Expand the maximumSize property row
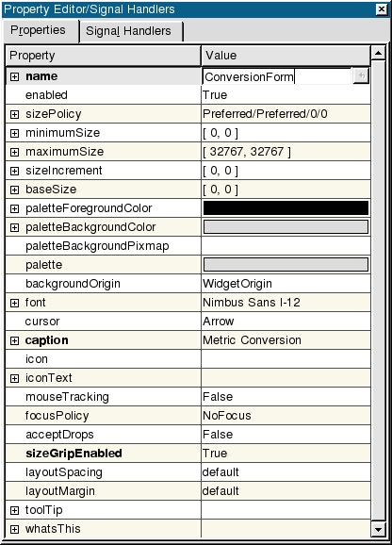 (14, 152)
